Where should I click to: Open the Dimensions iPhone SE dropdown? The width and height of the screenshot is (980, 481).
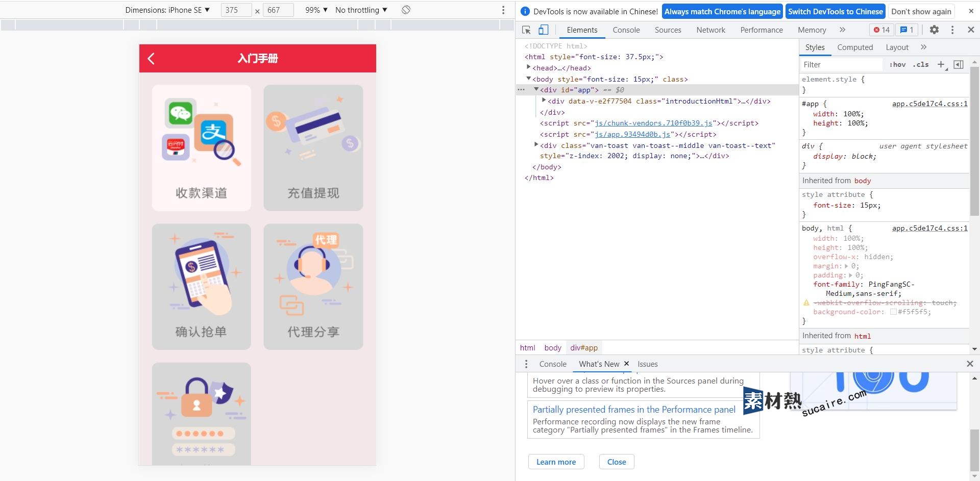click(x=167, y=10)
